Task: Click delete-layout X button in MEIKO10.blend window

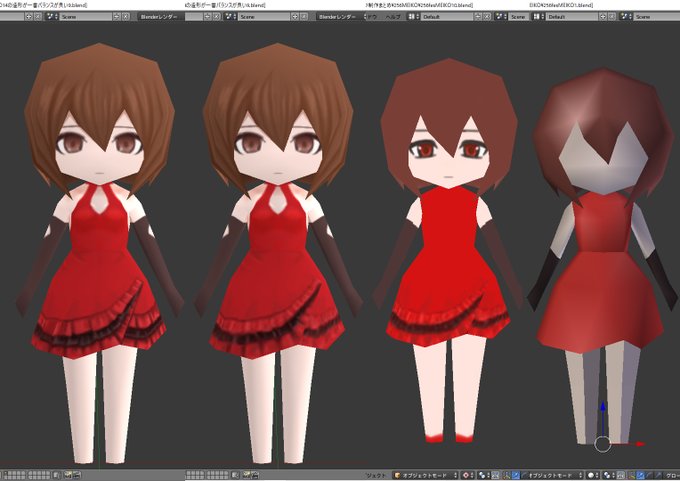Action: tap(487, 16)
